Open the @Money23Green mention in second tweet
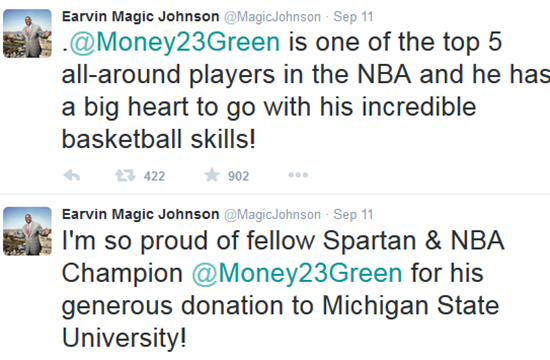 click(297, 273)
